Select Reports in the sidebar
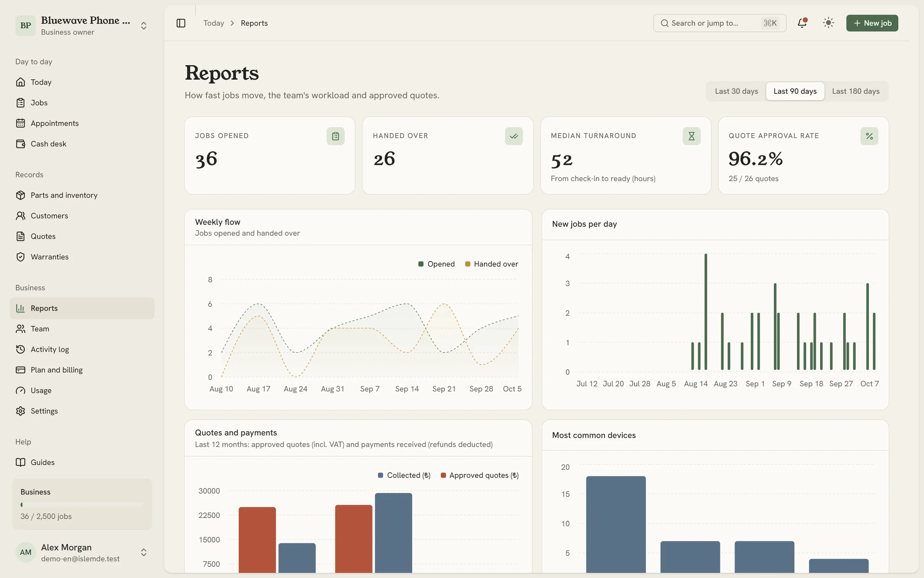 [82, 308]
